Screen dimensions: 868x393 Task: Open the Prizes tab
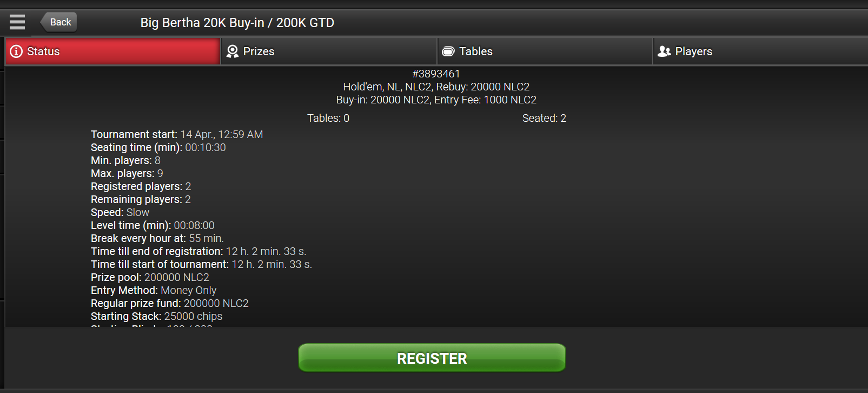tap(329, 51)
